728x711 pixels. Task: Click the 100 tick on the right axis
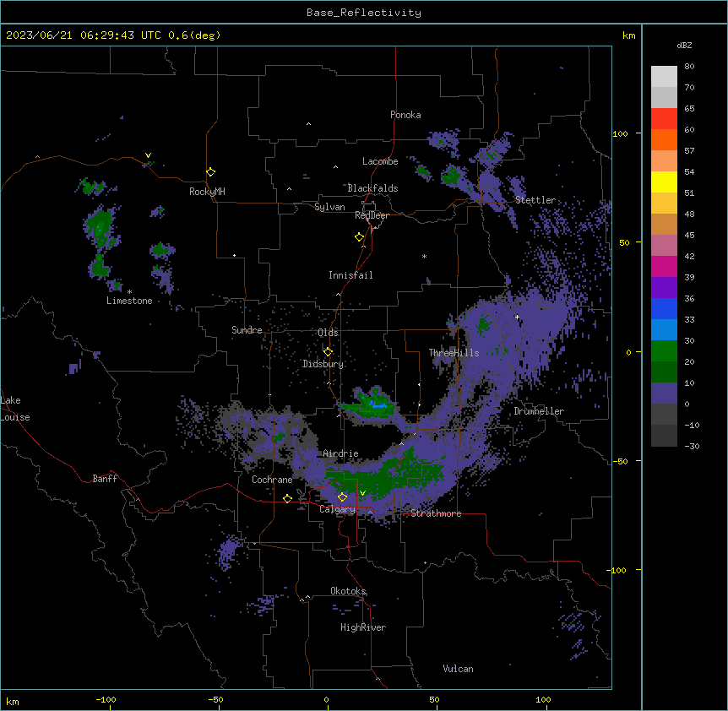click(620, 134)
